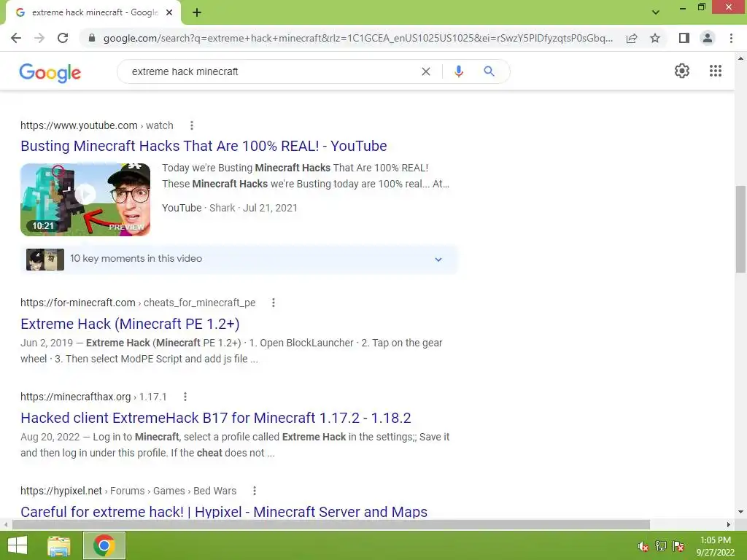This screenshot has width=747, height=560.
Task: Open Extreme Hack (Minecraft PE 1.2+) link
Action: point(130,324)
